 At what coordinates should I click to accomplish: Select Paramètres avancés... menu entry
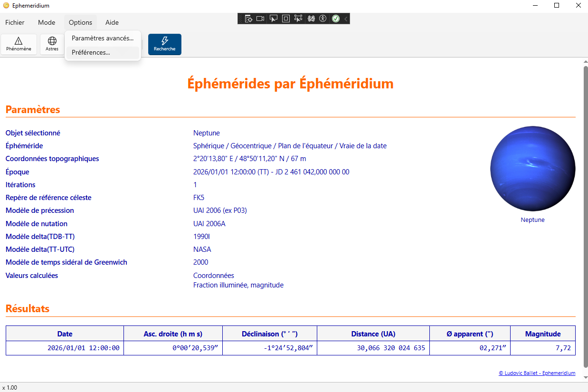[103, 38]
